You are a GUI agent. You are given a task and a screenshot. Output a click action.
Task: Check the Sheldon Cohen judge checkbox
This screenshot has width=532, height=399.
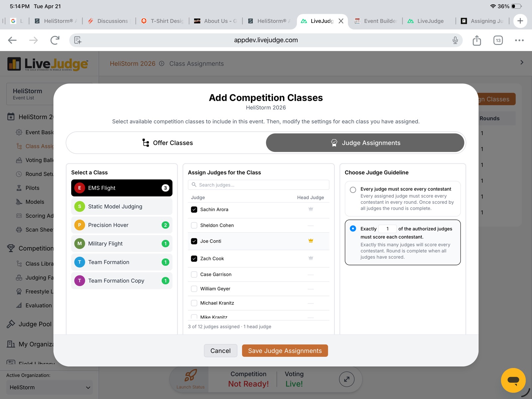(194, 225)
